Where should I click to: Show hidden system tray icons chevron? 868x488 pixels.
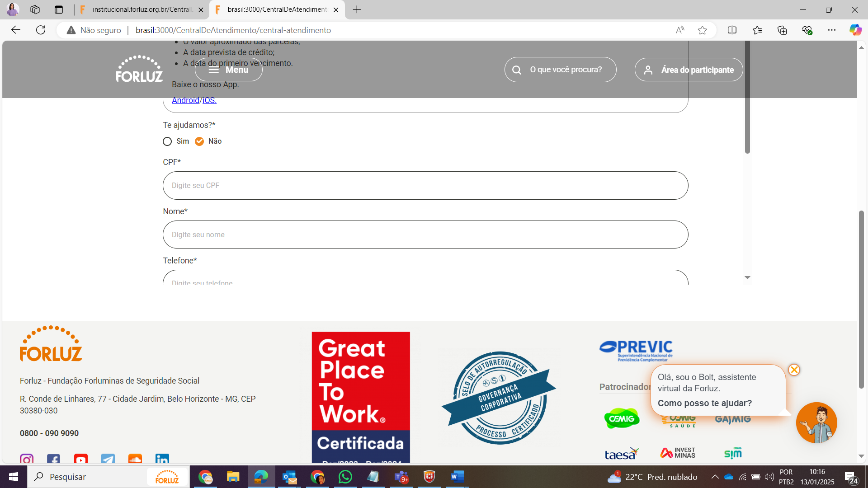pos(715,477)
